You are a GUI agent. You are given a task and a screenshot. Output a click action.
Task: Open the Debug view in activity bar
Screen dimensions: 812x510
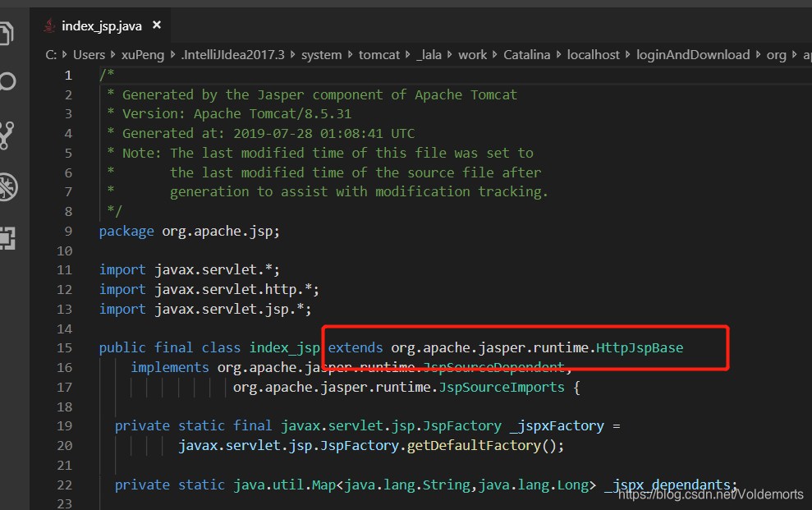7,187
